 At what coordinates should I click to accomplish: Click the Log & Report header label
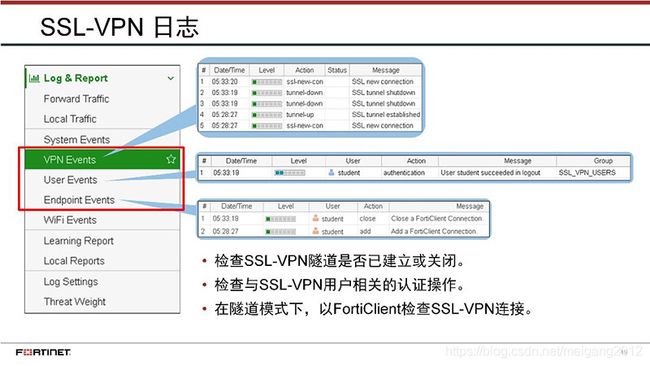[75, 78]
